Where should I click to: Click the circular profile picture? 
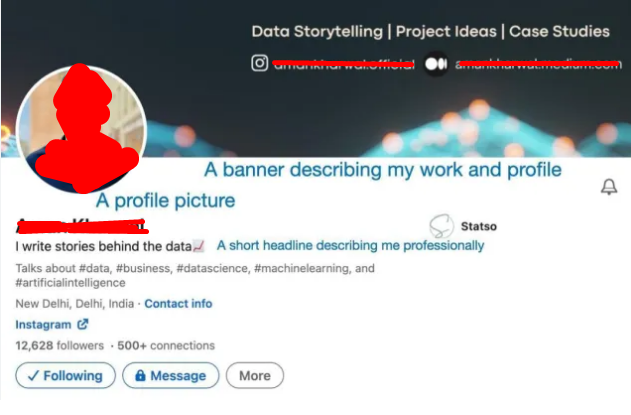click(x=81, y=129)
